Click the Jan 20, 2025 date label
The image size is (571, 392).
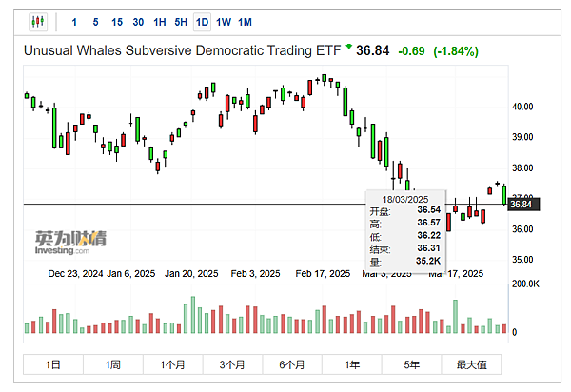click(x=191, y=274)
